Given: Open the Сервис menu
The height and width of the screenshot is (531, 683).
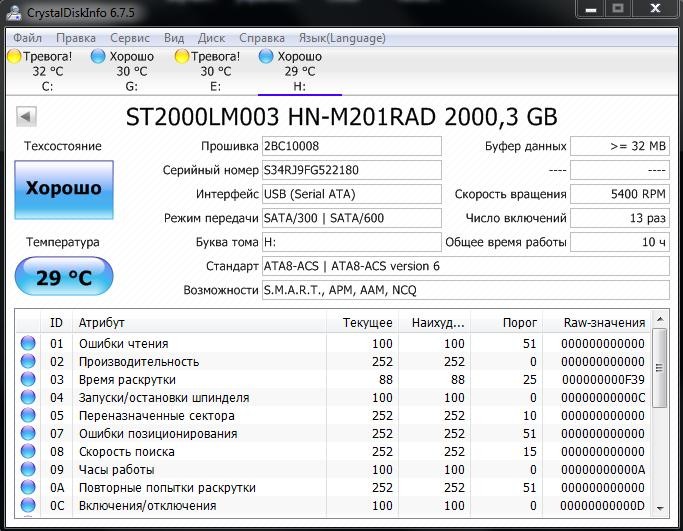Looking at the screenshot, I should 130,38.
